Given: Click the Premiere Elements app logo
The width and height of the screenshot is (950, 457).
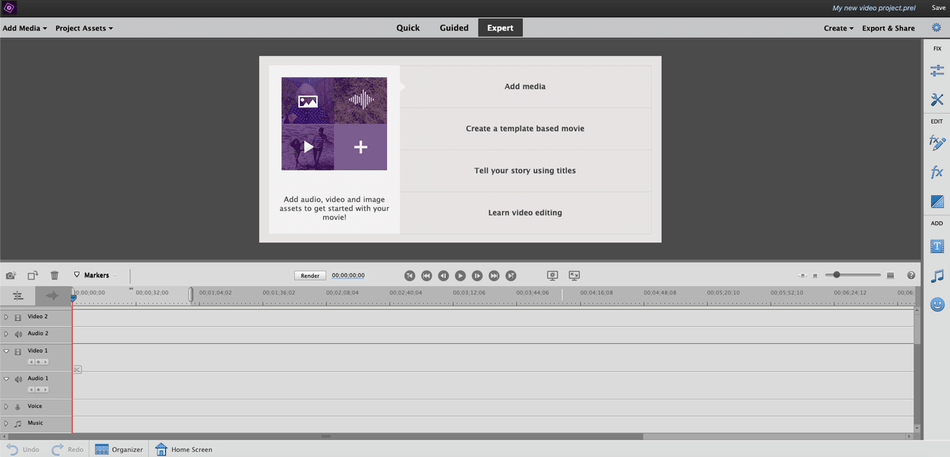Looking at the screenshot, I should coord(9,8).
